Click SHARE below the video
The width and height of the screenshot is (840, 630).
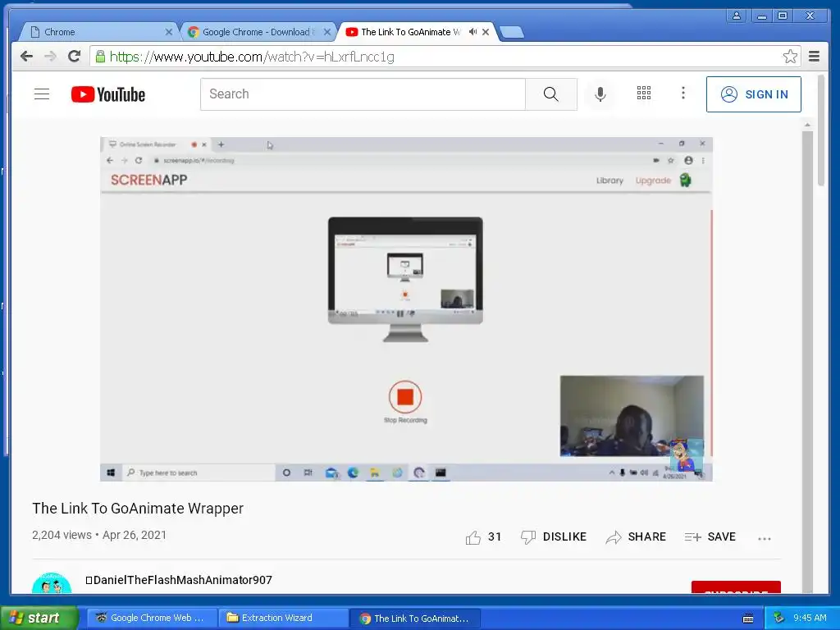pyautogui.click(x=636, y=536)
